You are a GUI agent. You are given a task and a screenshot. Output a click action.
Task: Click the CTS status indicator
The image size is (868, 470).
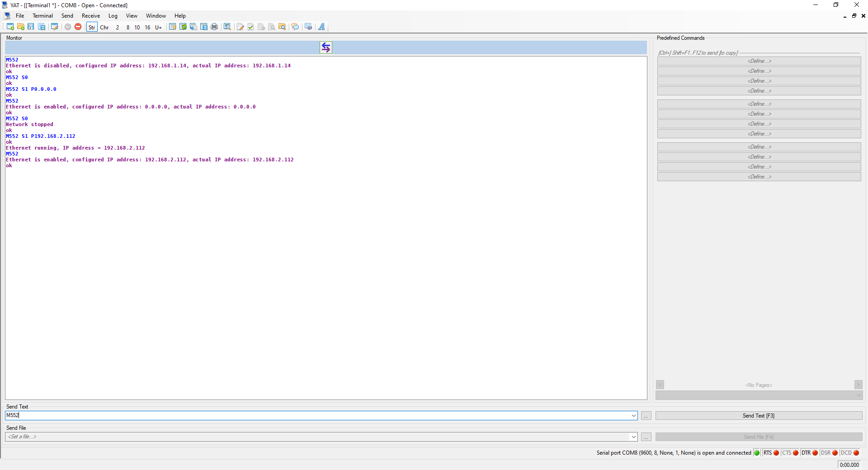[x=790, y=453]
